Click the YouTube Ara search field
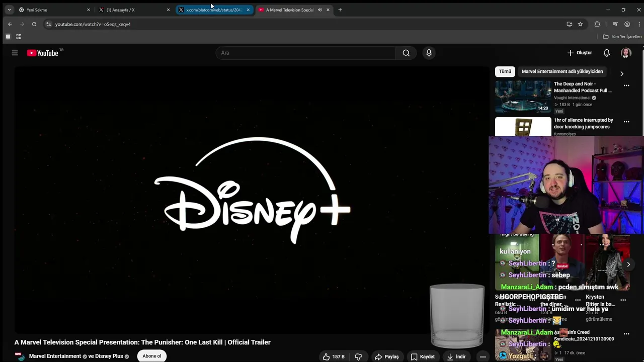 (306, 53)
